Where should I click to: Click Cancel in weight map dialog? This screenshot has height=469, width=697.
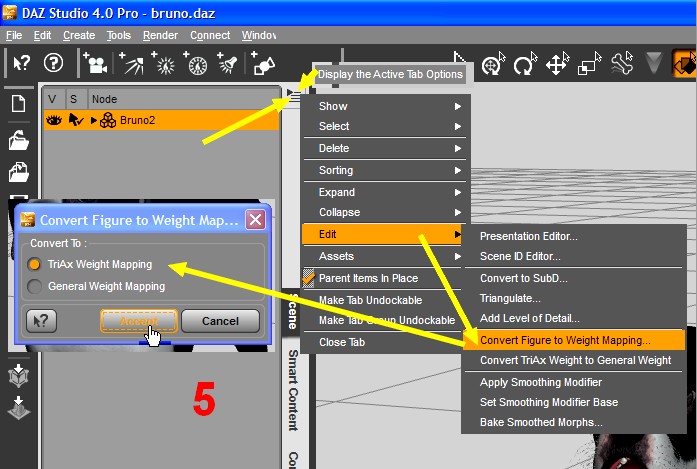click(220, 321)
